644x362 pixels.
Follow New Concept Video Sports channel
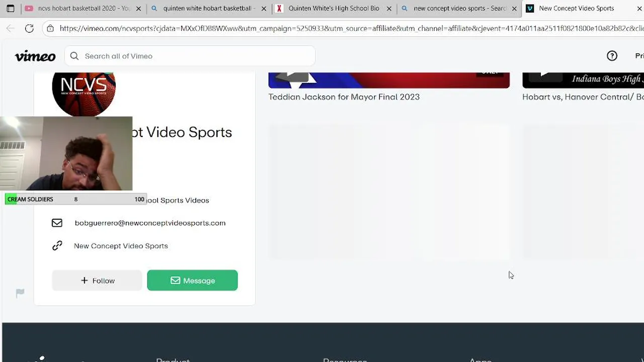coord(97,281)
